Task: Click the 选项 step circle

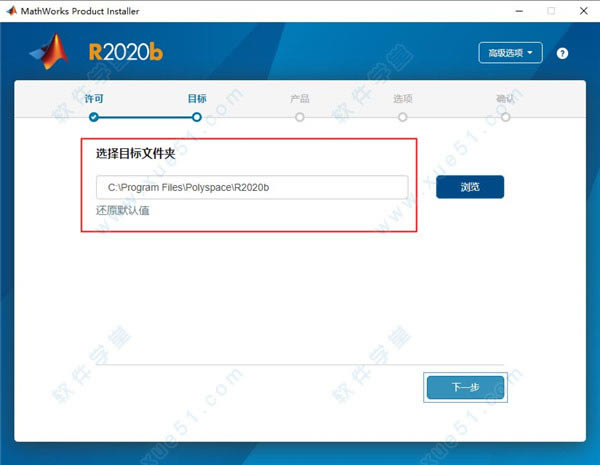Action: [403, 117]
